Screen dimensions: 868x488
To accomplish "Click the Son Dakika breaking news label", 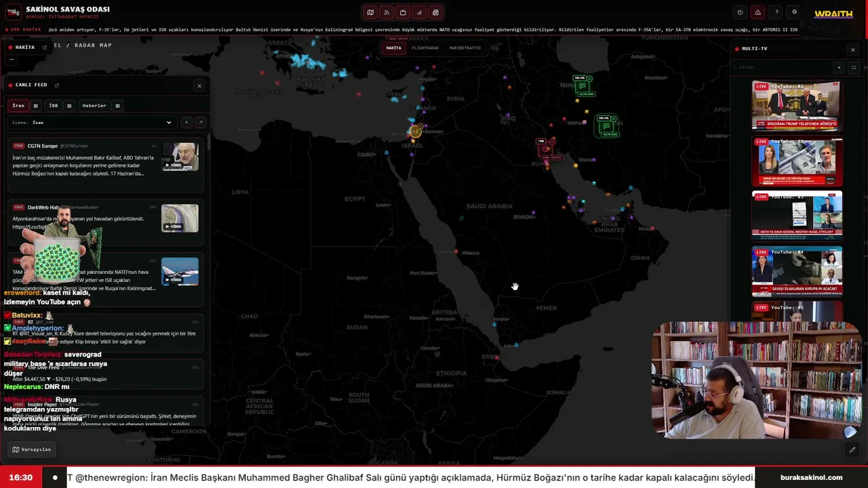I will [x=24, y=30].
